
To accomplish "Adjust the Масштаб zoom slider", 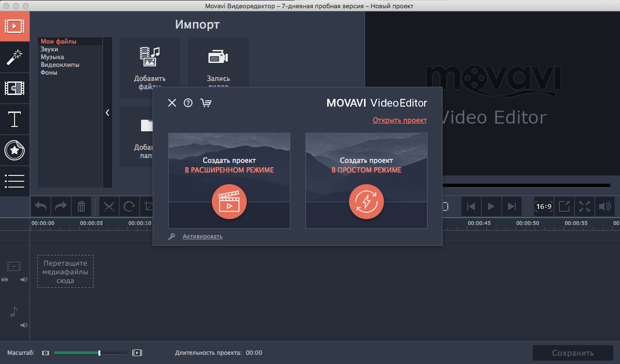I will tap(99, 353).
